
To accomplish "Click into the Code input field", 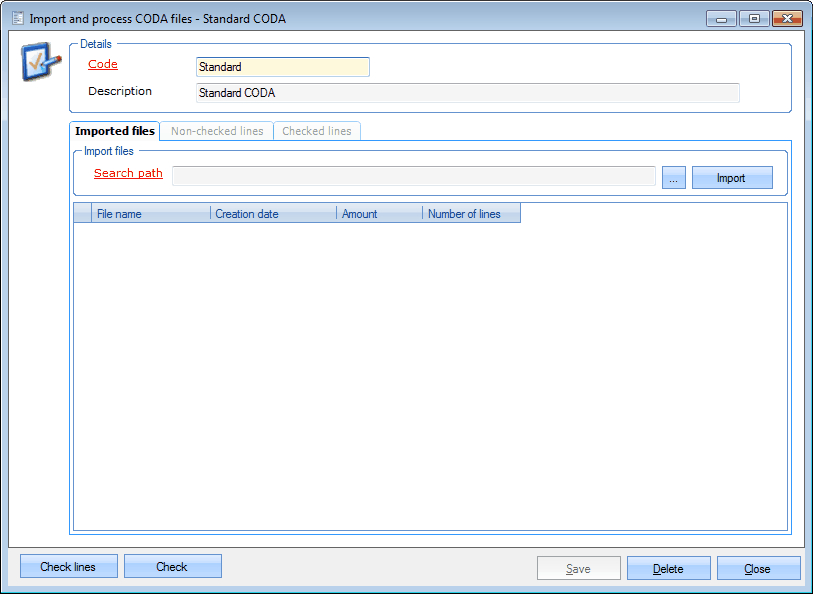I will [x=282, y=67].
